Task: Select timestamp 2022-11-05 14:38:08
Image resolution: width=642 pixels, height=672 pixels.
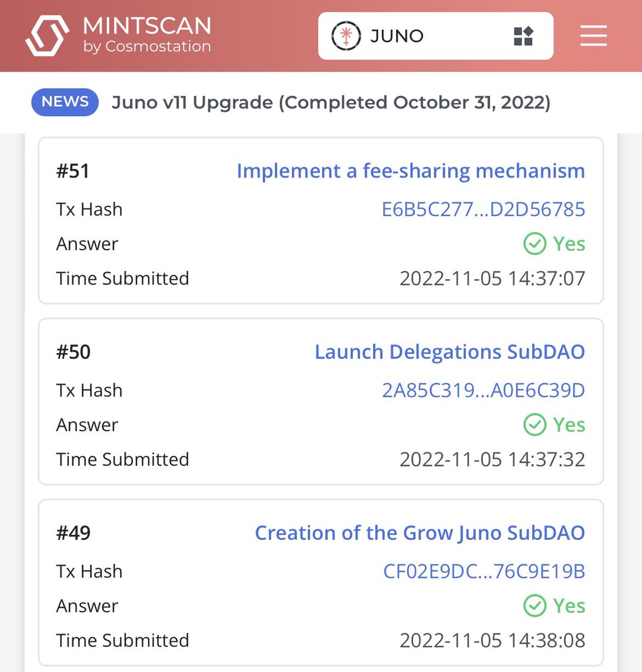Action: pos(492,640)
